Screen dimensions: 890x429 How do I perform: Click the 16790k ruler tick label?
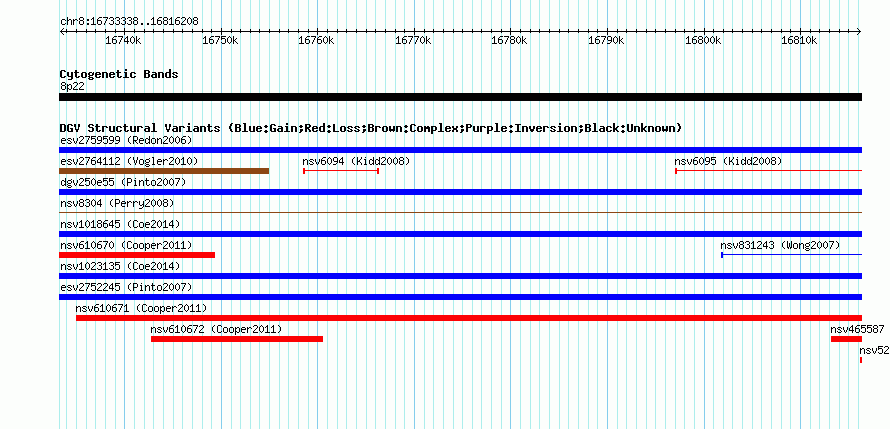607,40
